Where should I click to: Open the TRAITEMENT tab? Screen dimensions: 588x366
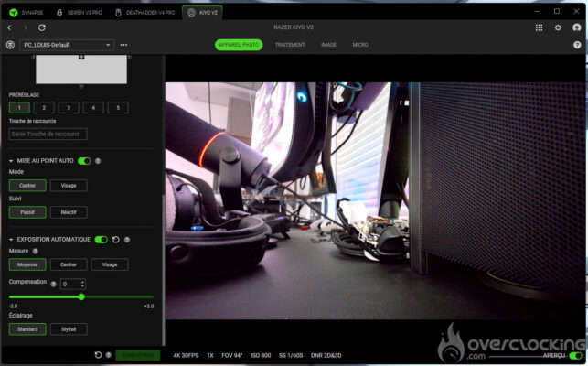click(x=290, y=45)
